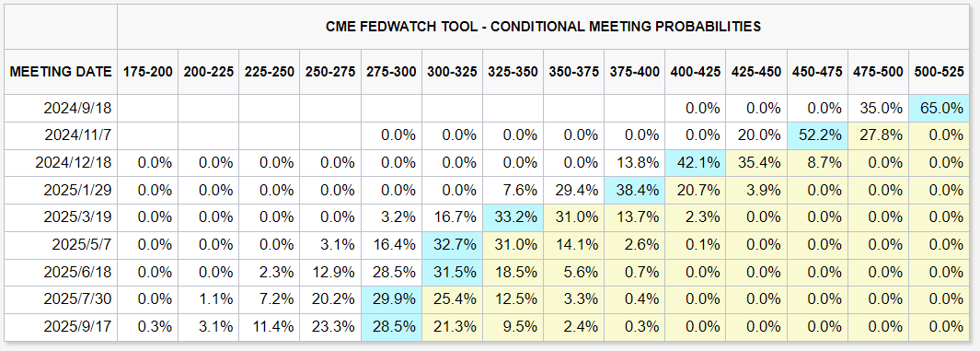This screenshot has height=351, width=980.
Task: Select the 350-375 rate range header
Action: (573, 72)
